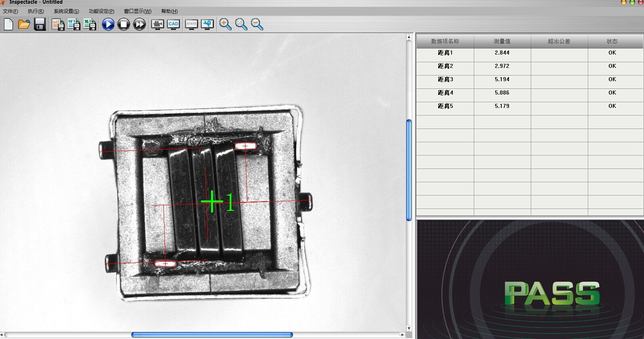This screenshot has height=339, width=644.
Task: Click the image view scroll up arrow
Action: [409, 37]
